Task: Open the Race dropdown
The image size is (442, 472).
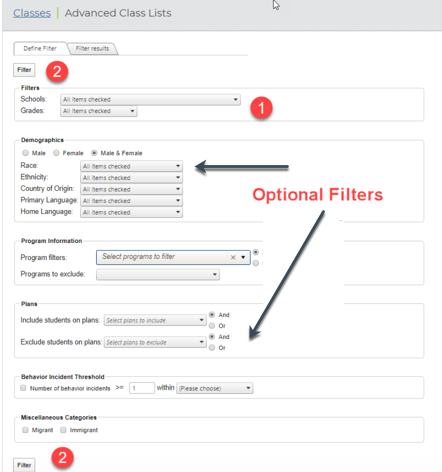Action: point(131,166)
